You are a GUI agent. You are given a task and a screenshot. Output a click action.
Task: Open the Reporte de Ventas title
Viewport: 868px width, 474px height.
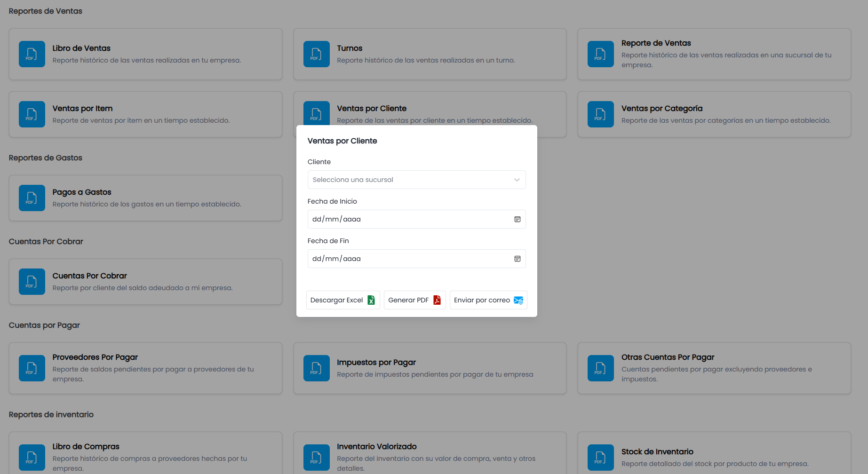click(656, 43)
